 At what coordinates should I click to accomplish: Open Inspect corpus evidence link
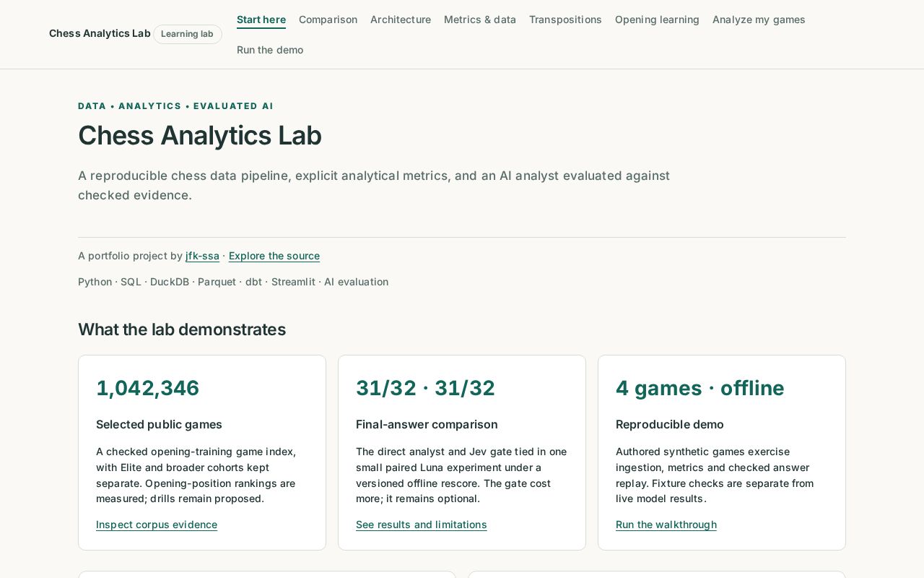[x=157, y=525]
